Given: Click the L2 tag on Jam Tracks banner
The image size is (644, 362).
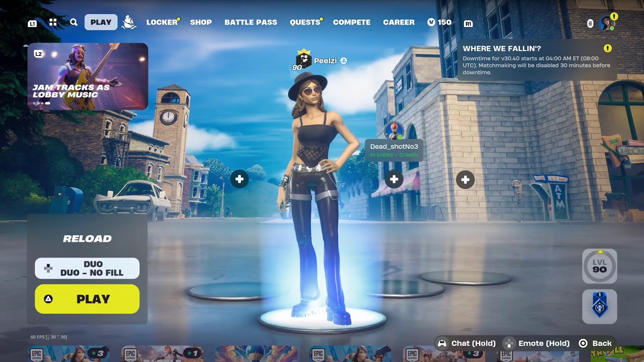Looking at the screenshot, I should click(38, 53).
